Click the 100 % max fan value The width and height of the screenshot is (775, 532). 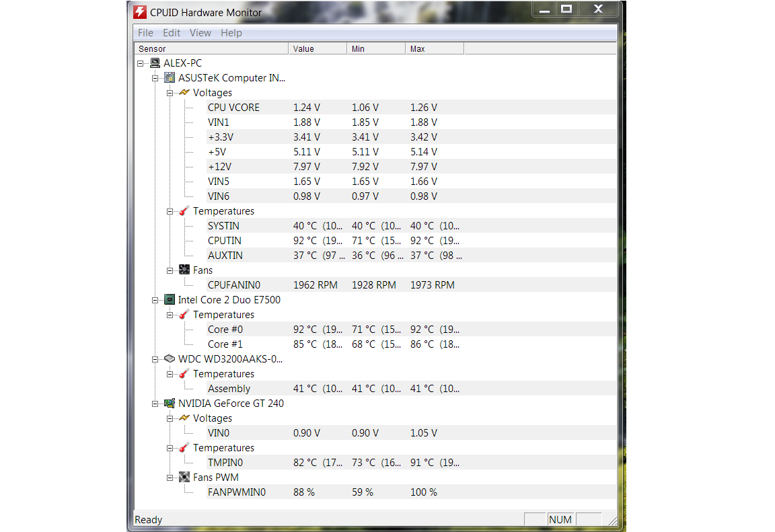tap(424, 492)
